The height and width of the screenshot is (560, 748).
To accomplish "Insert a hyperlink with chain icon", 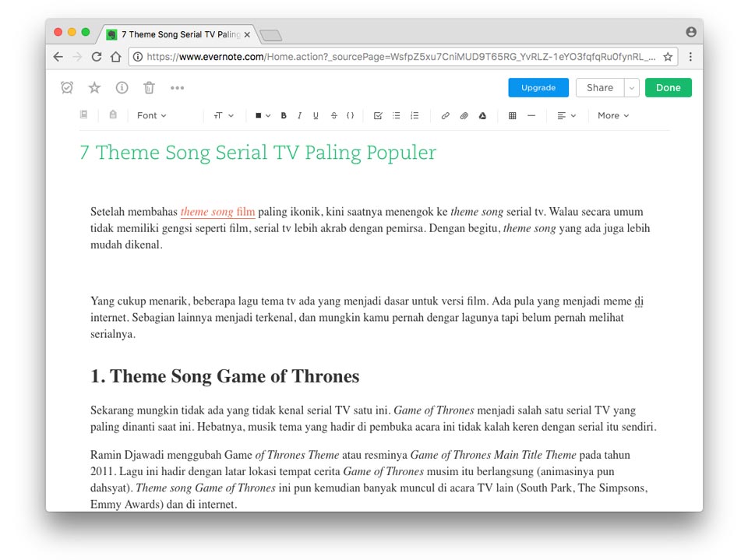I will click(445, 115).
